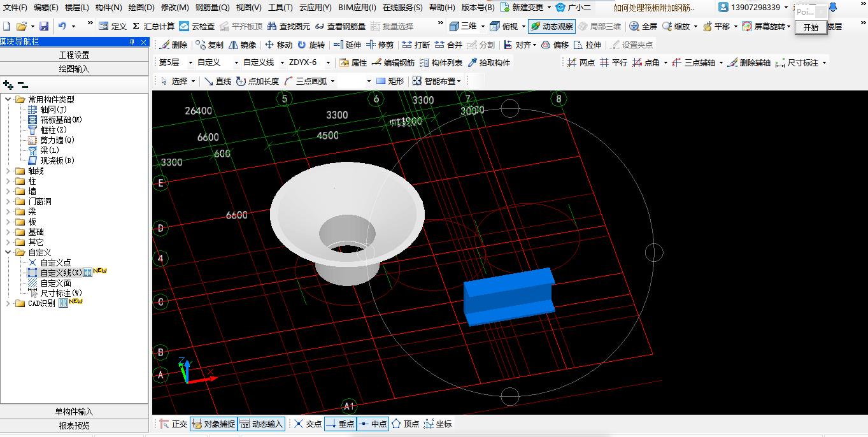Toggle 交点 intersection snap
This screenshot has width=868, height=437.
click(308, 424)
